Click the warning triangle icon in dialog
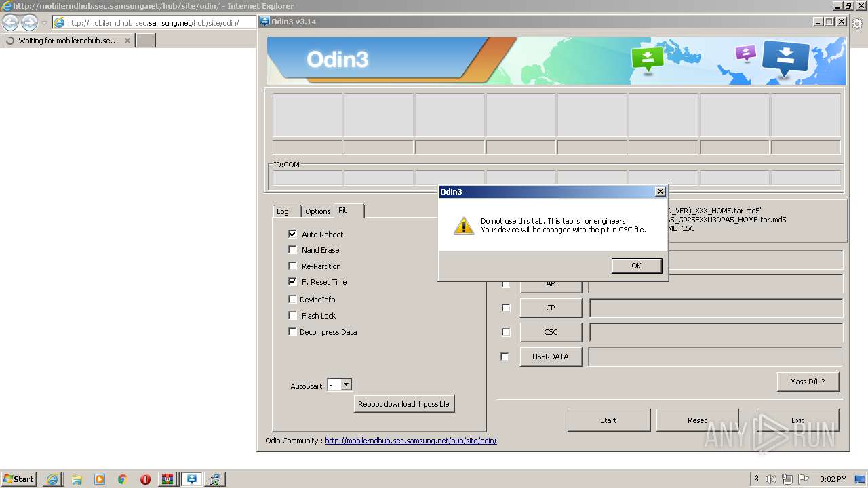 [464, 226]
